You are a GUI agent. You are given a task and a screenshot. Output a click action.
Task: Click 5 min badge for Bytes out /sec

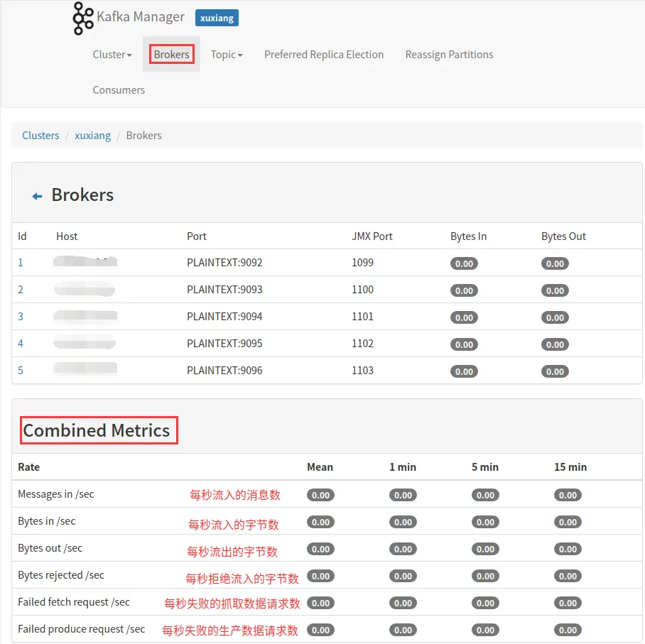pos(485,549)
